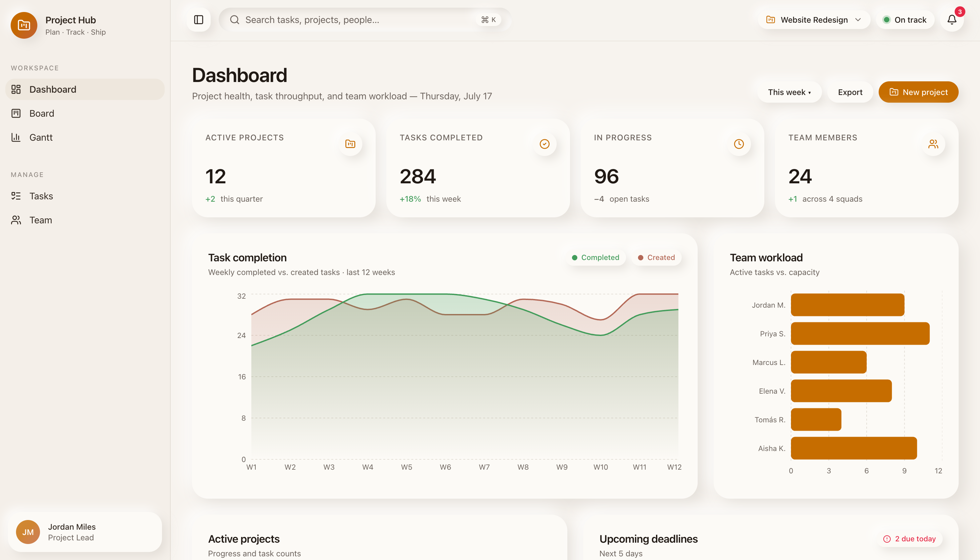Click the green On track status dot

[886, 20]
